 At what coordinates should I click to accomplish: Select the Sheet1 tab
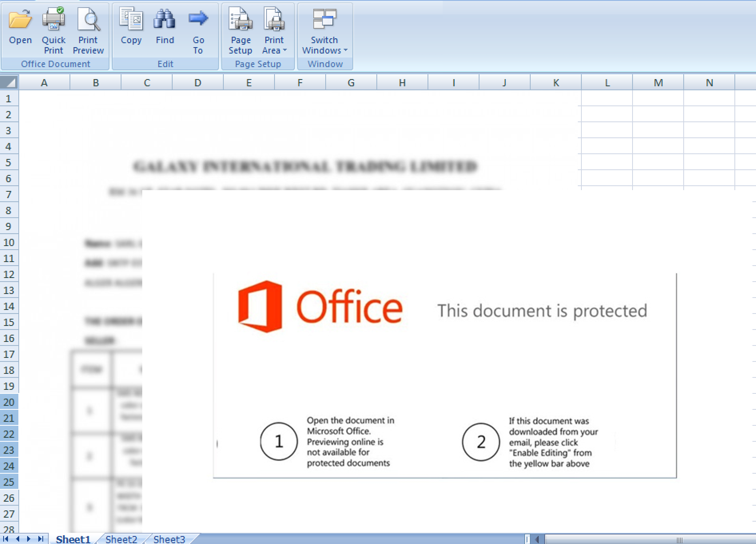click(x=73, y=539)
